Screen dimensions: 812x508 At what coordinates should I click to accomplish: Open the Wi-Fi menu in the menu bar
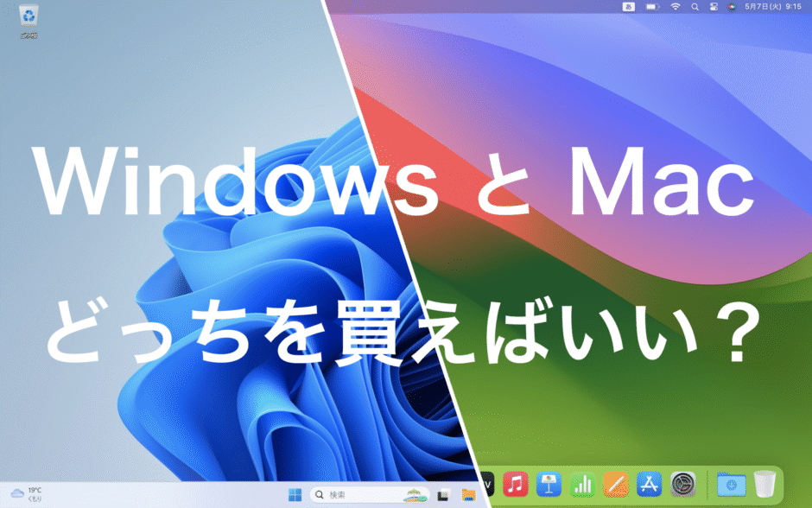676,7
